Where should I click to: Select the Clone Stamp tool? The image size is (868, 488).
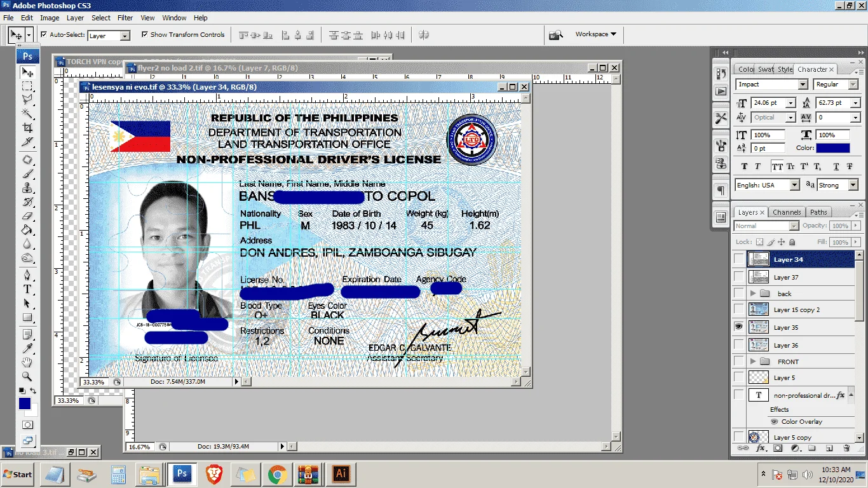click(27, 187)
